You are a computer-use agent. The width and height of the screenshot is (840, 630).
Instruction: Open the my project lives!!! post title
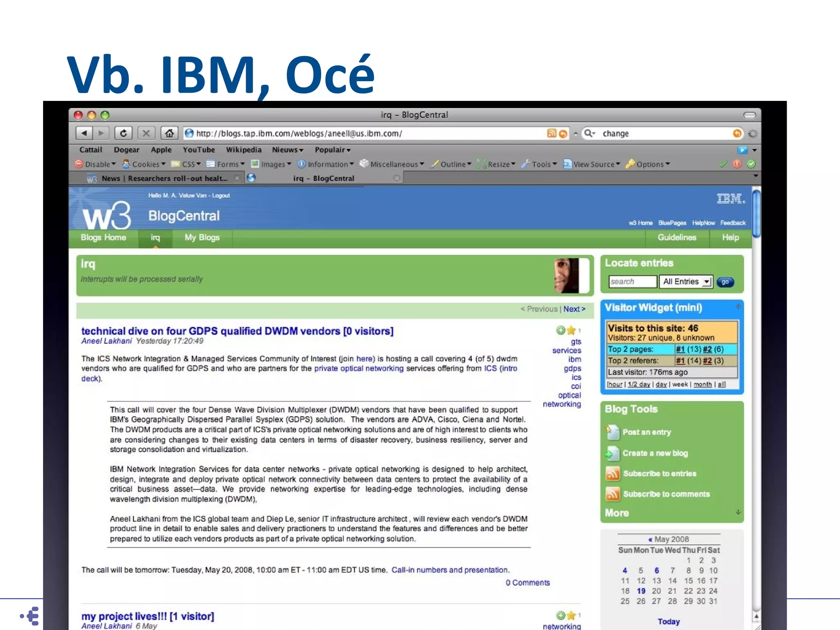[x=148, y=616]
